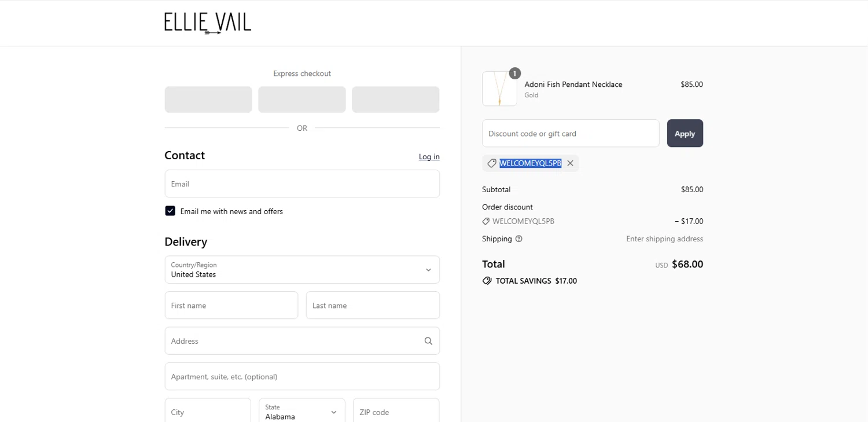Click the address search magnifier icon

point(428,341)
